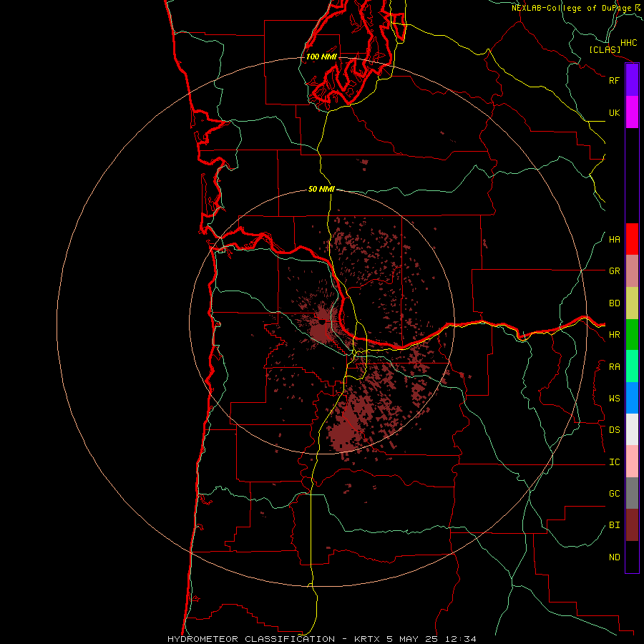The image size is (644, 644).
Task: Click the RA legend label
Action: 614,367
